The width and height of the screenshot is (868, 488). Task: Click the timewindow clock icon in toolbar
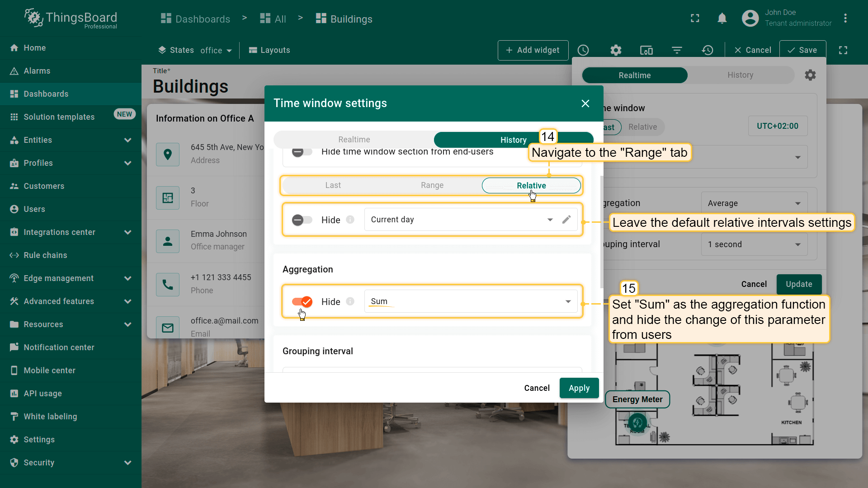pos(583,50)
